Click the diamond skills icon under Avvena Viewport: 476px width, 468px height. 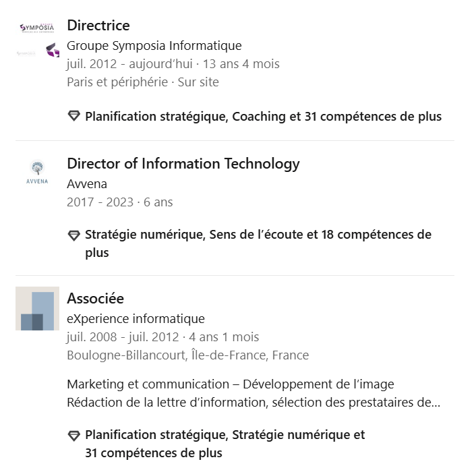73,235
